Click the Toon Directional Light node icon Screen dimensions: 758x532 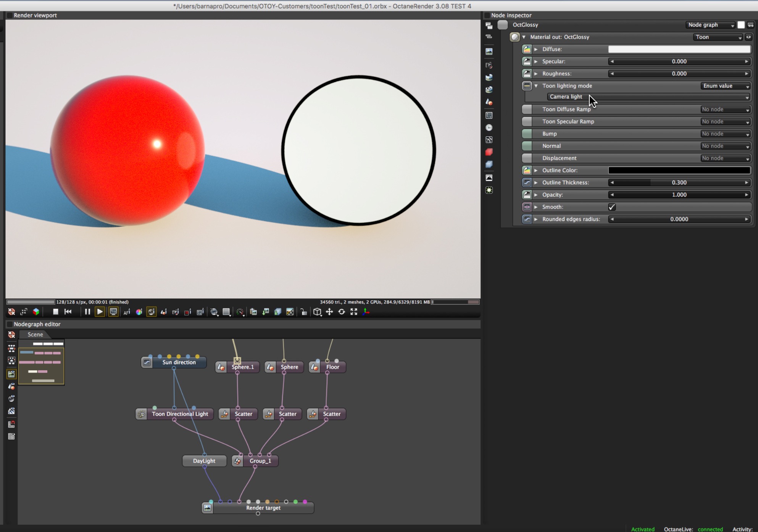(x=141, y=414)
